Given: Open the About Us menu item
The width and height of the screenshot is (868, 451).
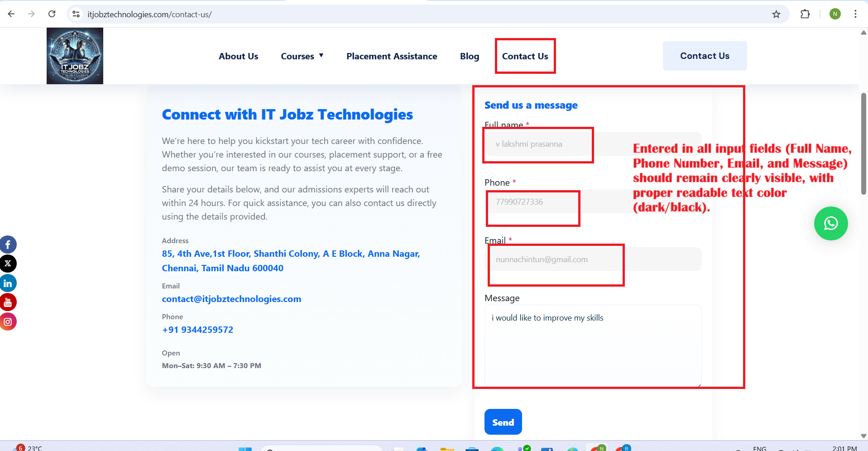Looking at the screenshot, I should coord(238,56).
